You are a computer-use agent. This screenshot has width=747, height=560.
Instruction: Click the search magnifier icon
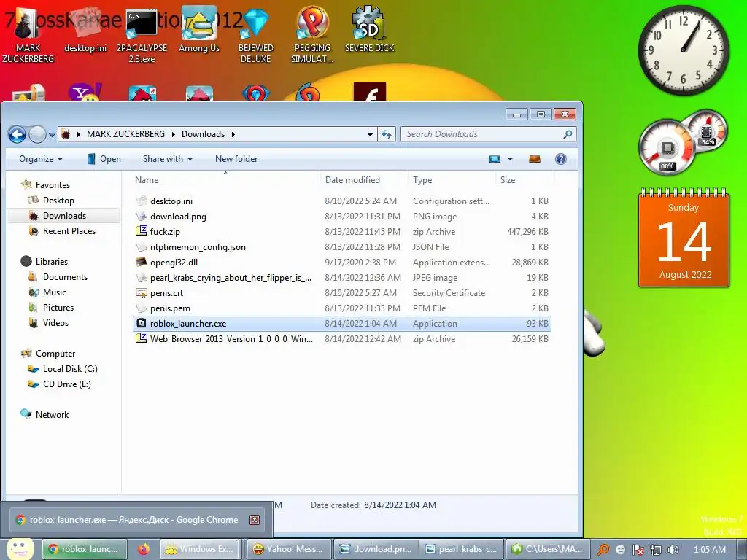point(568,134)
